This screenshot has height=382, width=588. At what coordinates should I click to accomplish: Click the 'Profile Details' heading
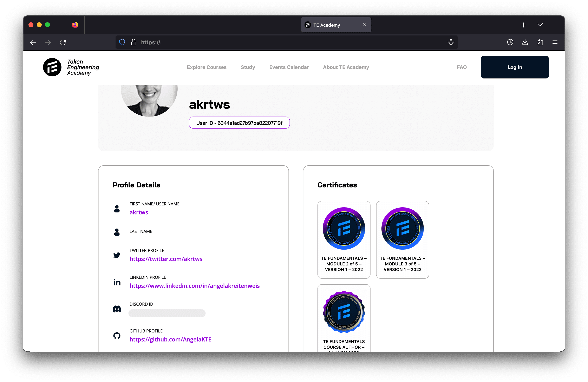point(136,185)
